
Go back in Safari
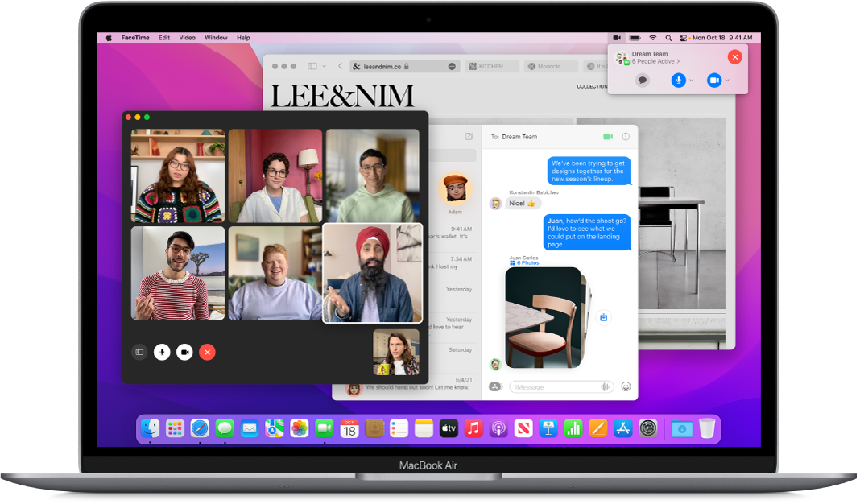(x=340, y=66)
